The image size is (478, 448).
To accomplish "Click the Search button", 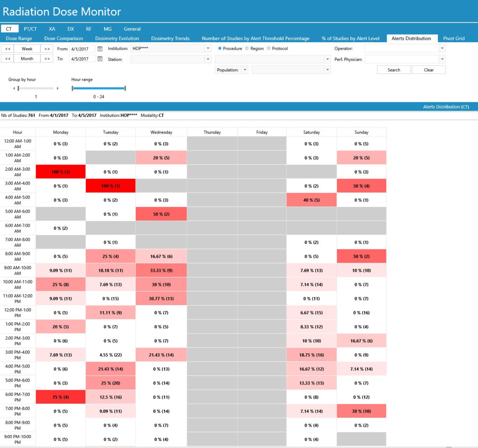I will (x=394, y=70).
